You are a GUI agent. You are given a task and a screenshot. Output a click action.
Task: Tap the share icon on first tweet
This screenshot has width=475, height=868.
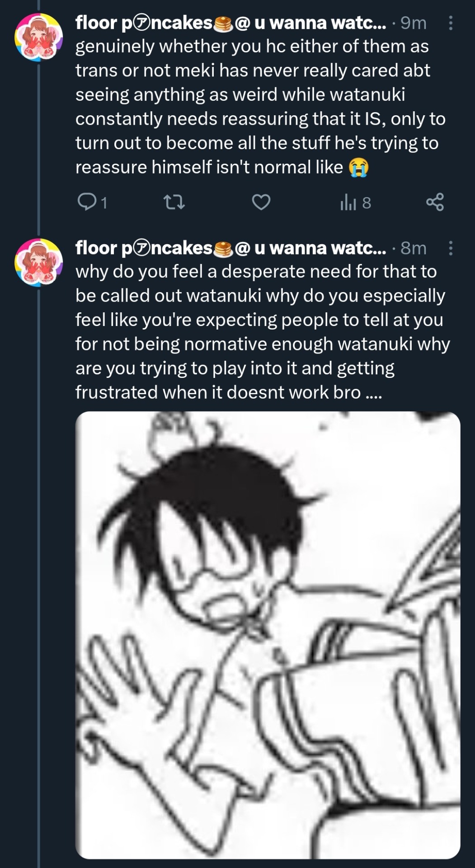click(435, 202)
